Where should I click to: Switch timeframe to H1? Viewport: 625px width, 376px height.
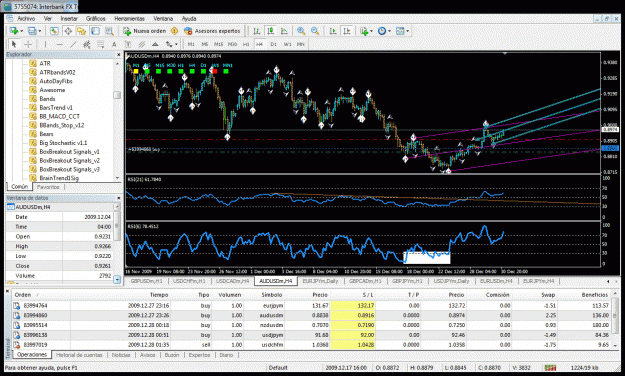pos(246,44)
